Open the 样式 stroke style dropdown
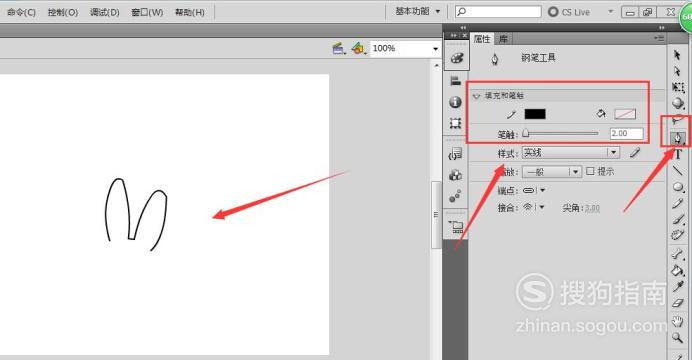Viewport: 692px width, 360px height. [x=571, y=153]
